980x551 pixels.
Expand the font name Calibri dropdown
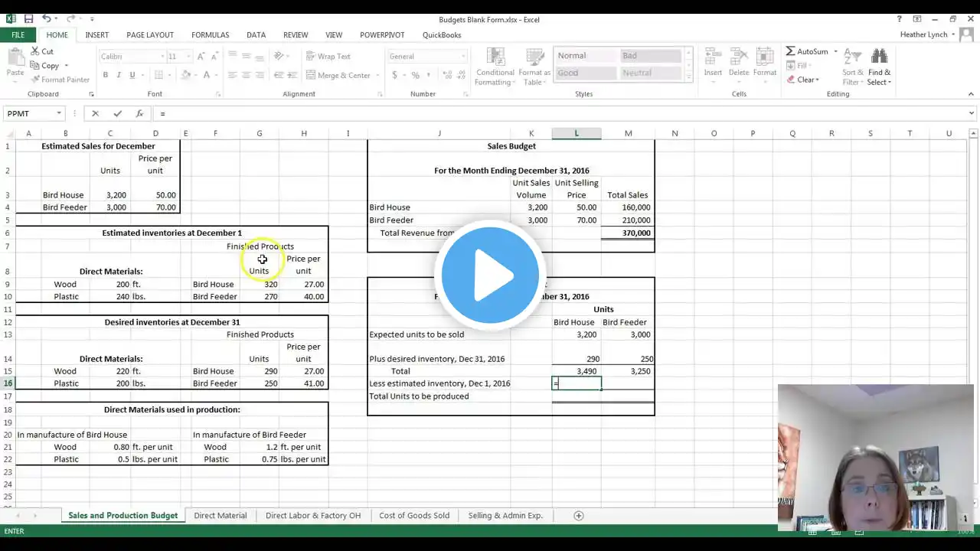(162, 56)
